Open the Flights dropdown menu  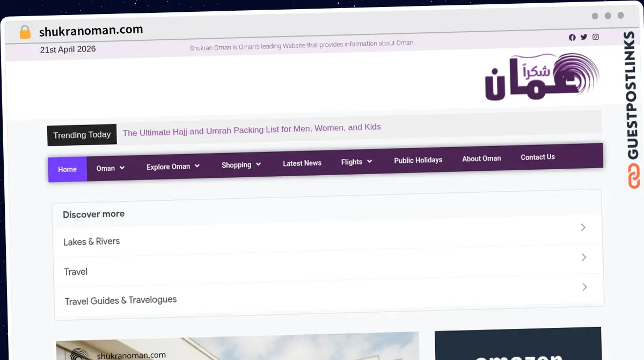[356, 162]
